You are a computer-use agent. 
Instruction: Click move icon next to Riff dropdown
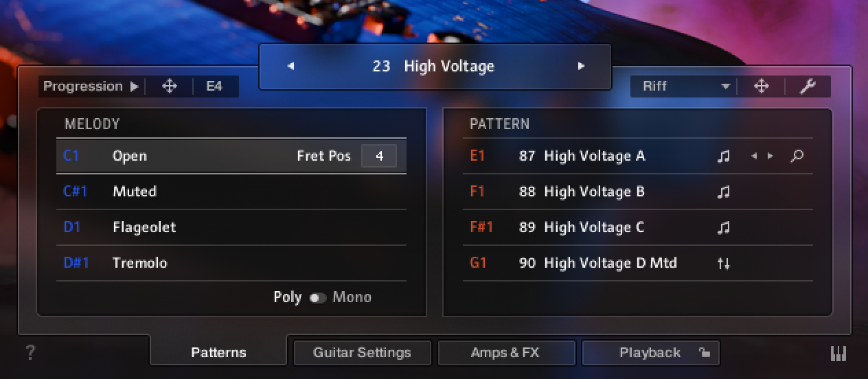coord(761,87)
